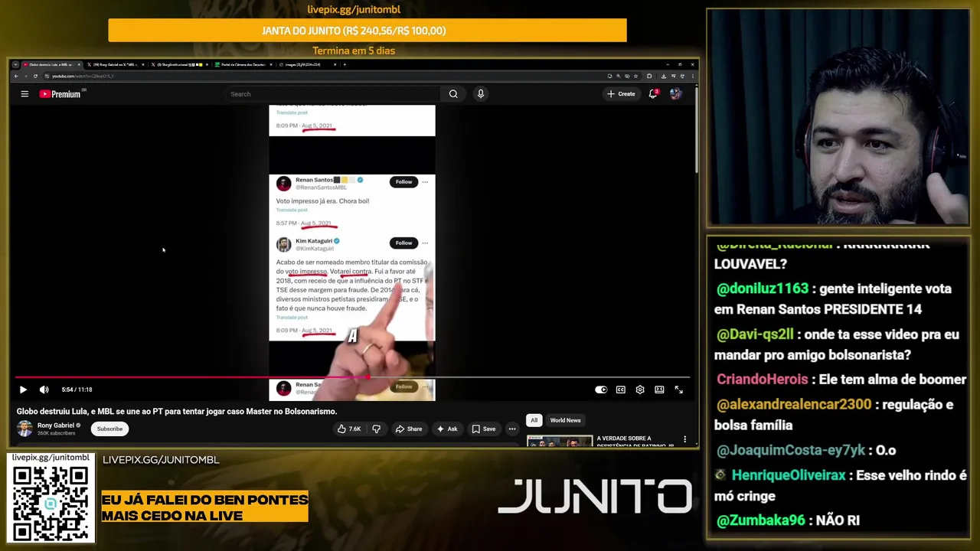The height and width of the screenshot is (551, 980).
Task: Open the Ask AI button
Action: (x=447, y=429)
